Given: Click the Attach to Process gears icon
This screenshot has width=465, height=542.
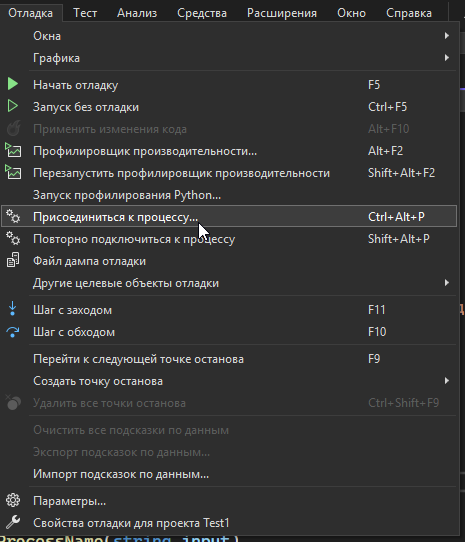Looking at the screenshot, I should [x=13, y=217].
